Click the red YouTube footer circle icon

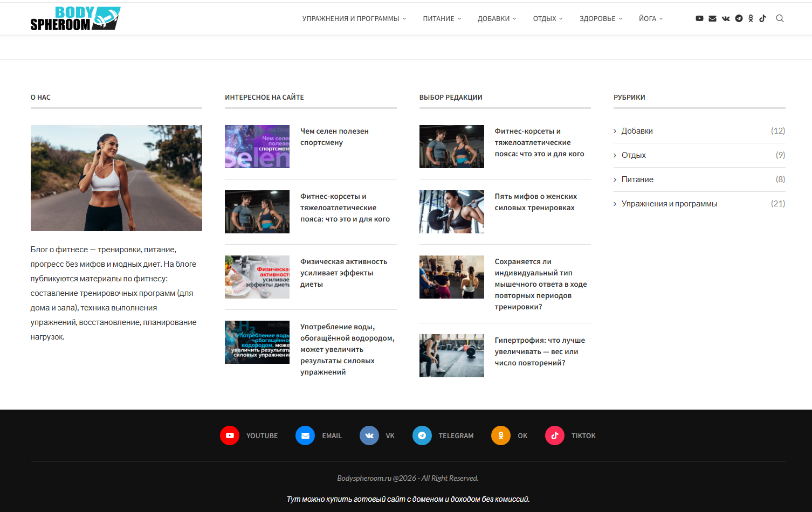(230, 435)
